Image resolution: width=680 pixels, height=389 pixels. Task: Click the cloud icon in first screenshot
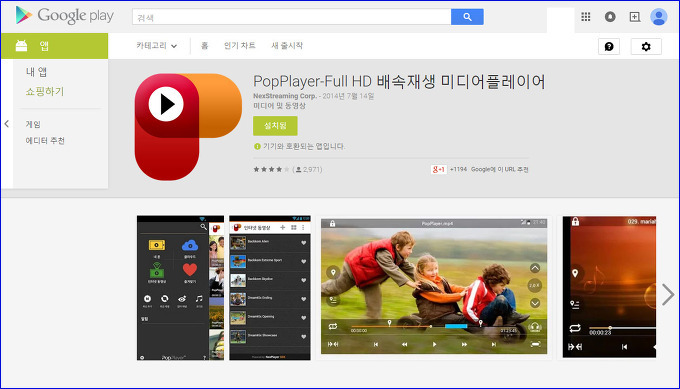click(190, 245)
